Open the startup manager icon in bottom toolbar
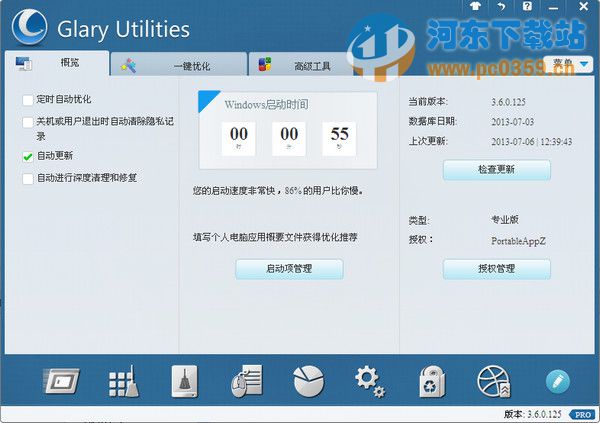This screenshot has width=600, height=423. tap(62, 381)
